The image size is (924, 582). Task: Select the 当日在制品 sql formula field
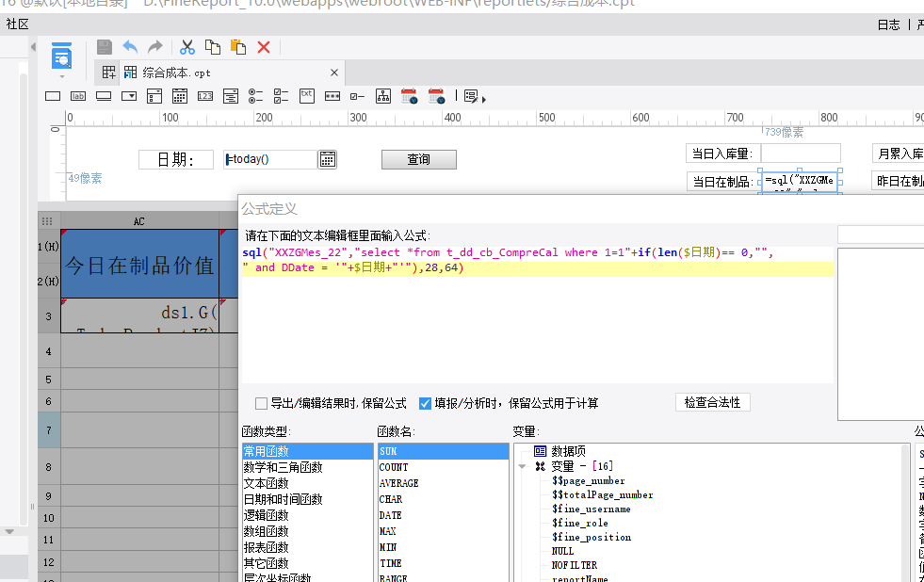800,182
